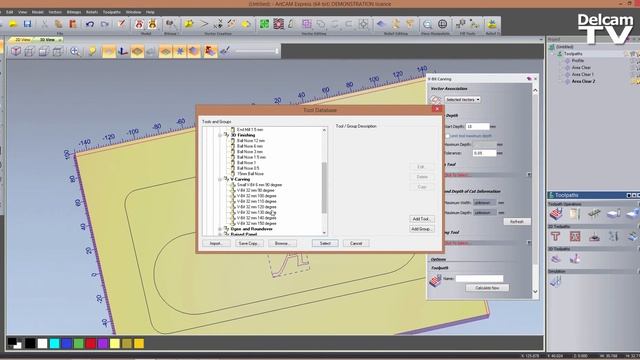Collapse the 3D Finishing tool group
640x360 pixels.
(220, 135)
